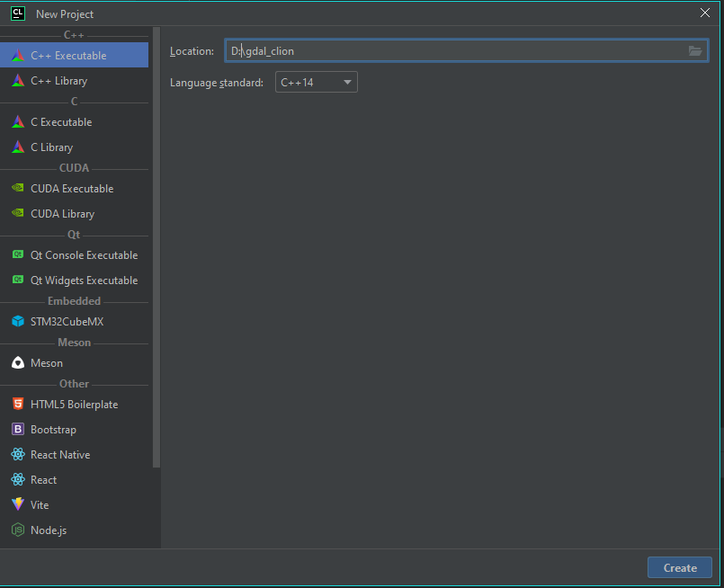Click the React Native atom icon
The width and height of the screenshot is (724, 588).
coord(18,454)
